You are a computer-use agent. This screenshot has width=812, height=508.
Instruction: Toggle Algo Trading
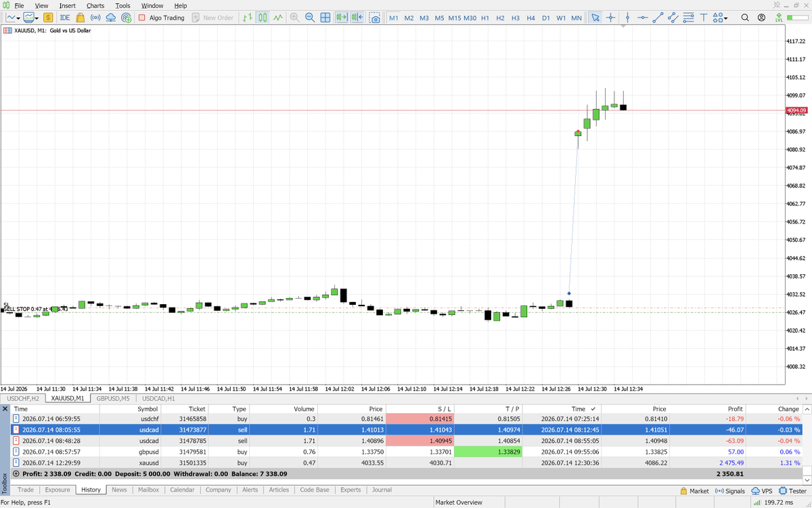[161, 18]
